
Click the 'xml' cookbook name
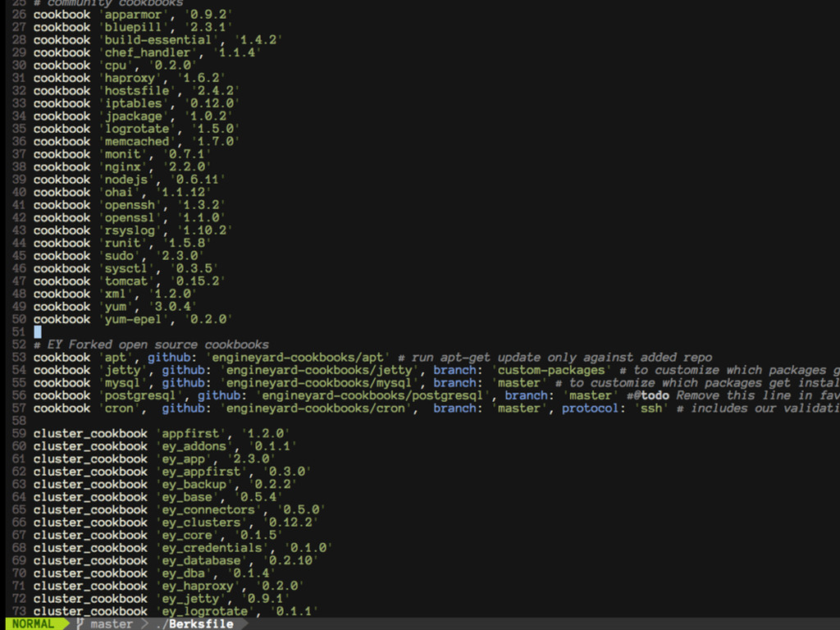coord(115,294)
